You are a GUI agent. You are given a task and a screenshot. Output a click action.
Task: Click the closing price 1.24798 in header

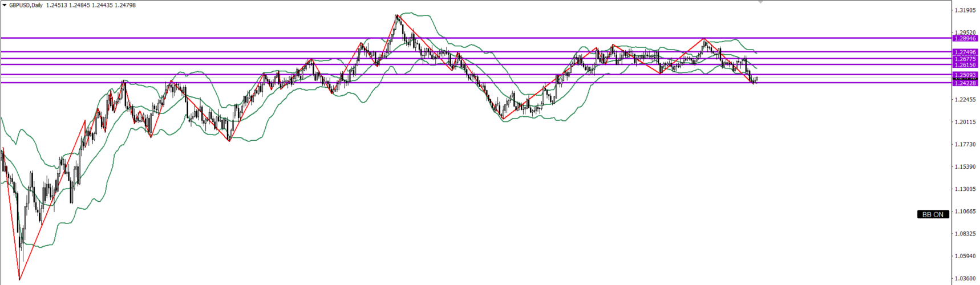tap(125, 5)
